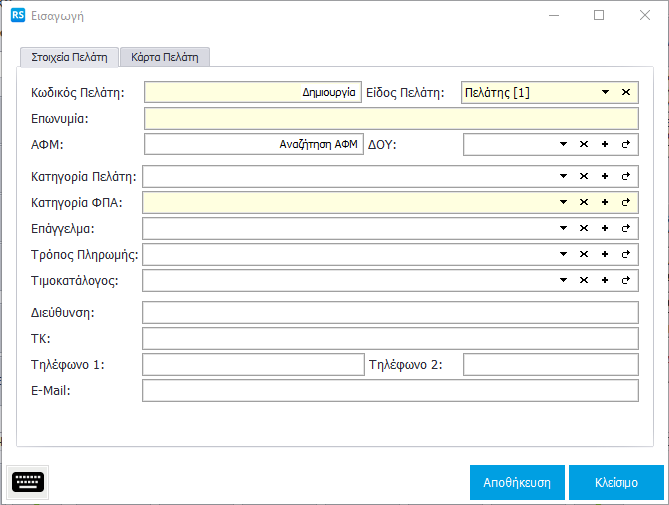Open the Κατηγορία ΦΠΑ dropdown arrow

click(564, 203)
